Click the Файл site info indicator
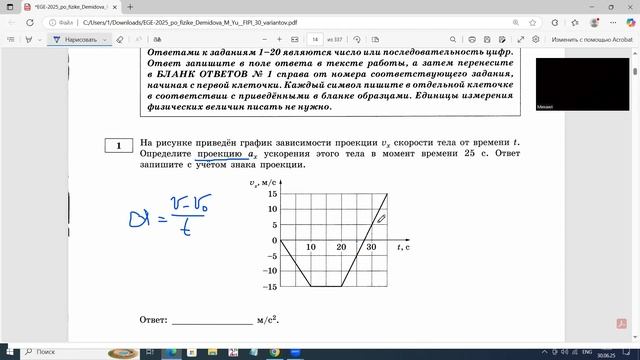The width and height of the screenshot is (640, 360). click(x=61, y=23)
